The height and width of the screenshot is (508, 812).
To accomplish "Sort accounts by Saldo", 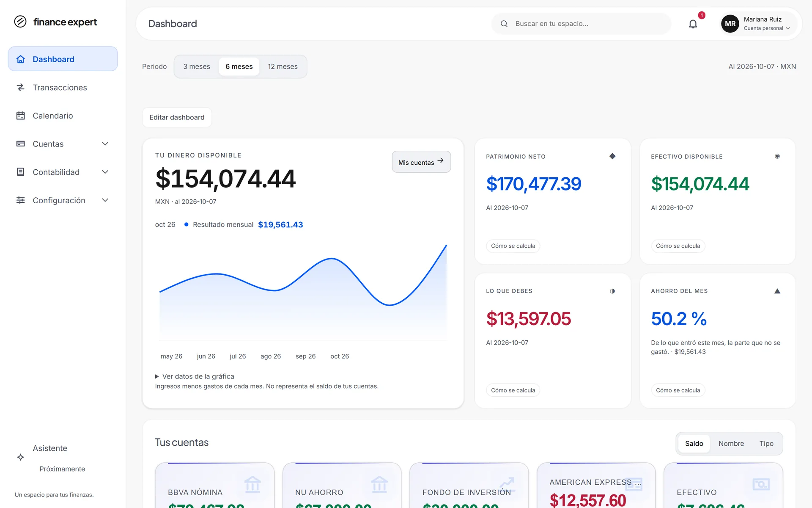I will (694, 444).
